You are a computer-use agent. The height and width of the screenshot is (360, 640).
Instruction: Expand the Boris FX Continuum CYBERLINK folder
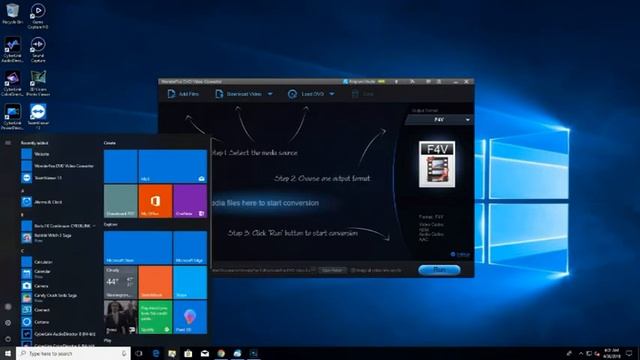coord(59,225)
